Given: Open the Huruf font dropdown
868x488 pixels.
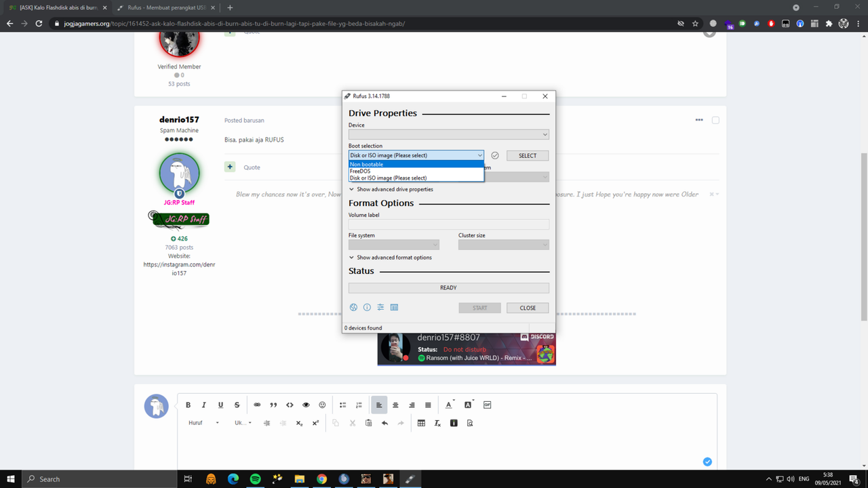Looking at the screenshot, I should point(203,423).
